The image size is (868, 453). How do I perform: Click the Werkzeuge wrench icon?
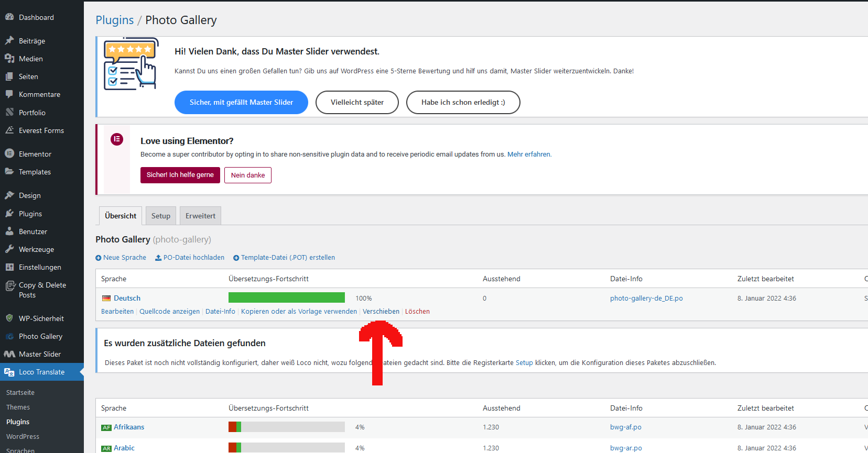[9, 249]
